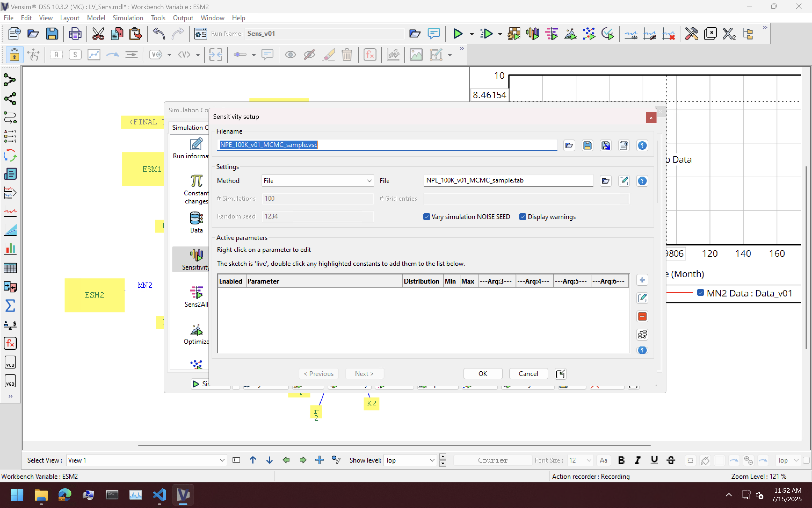
Task: Toggle the sketch Lock tool
Action: coord(14,55)
